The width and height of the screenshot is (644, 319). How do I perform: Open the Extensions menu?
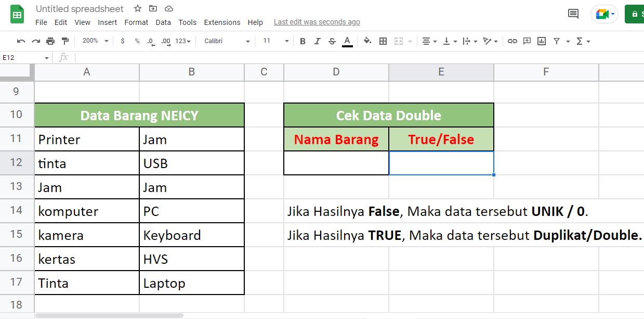tap(222, 22)
